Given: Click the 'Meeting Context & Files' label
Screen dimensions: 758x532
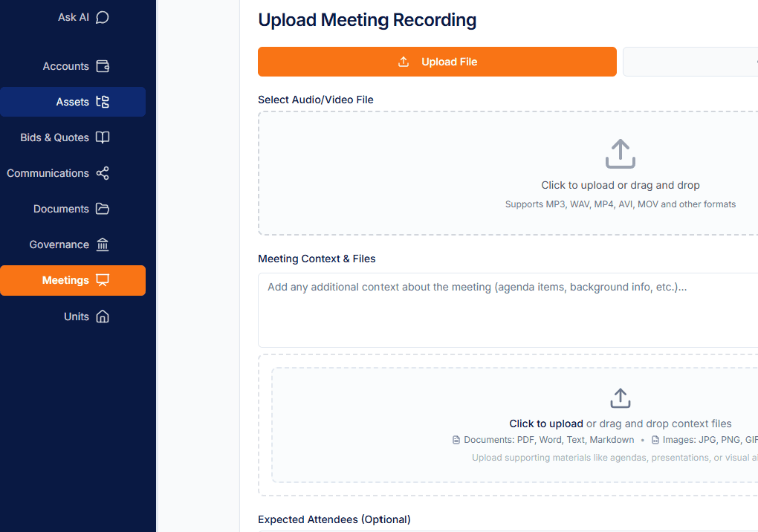Looking at the screenshot, I should coord(317,259).
